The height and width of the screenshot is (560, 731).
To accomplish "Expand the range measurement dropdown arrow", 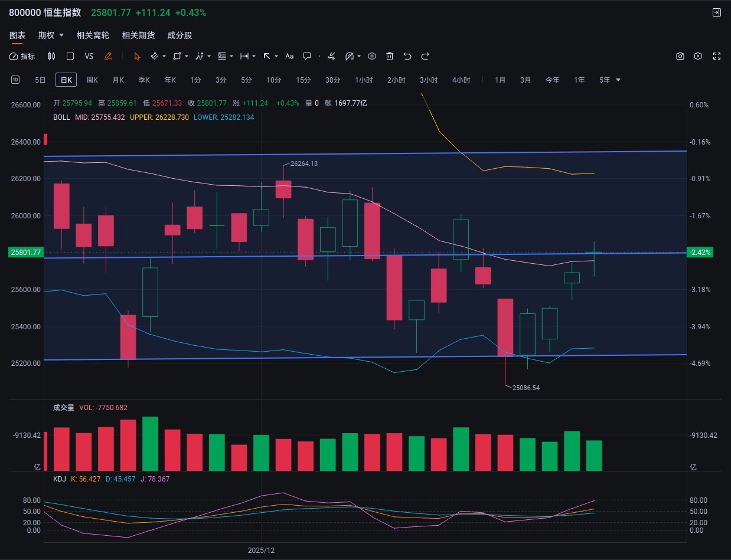I will click(254, 56).
